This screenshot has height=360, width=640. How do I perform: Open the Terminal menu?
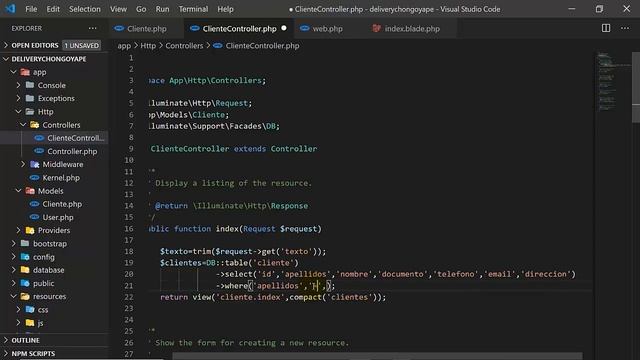coord(193,9)
